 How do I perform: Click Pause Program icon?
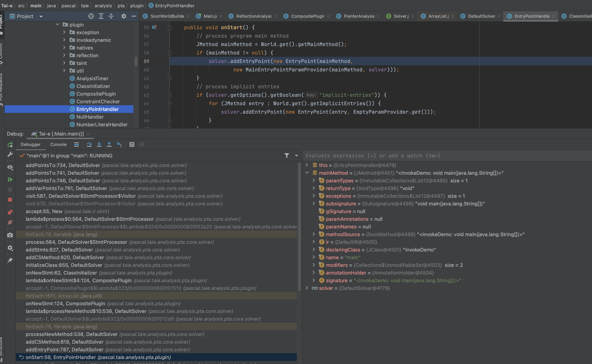coord(10,189)
